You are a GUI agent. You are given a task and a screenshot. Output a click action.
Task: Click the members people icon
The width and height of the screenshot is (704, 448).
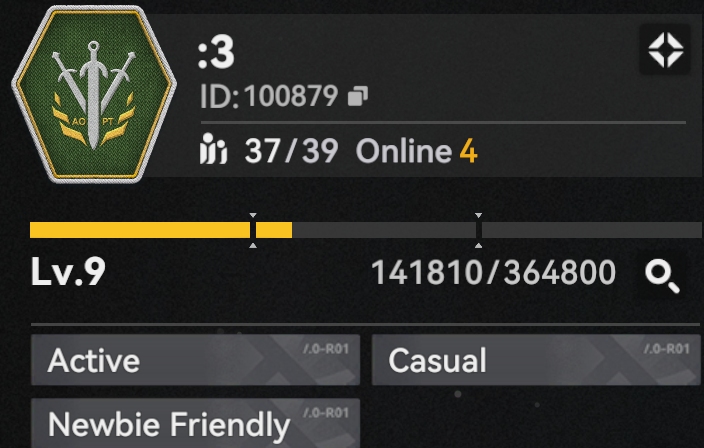point(213,149)
